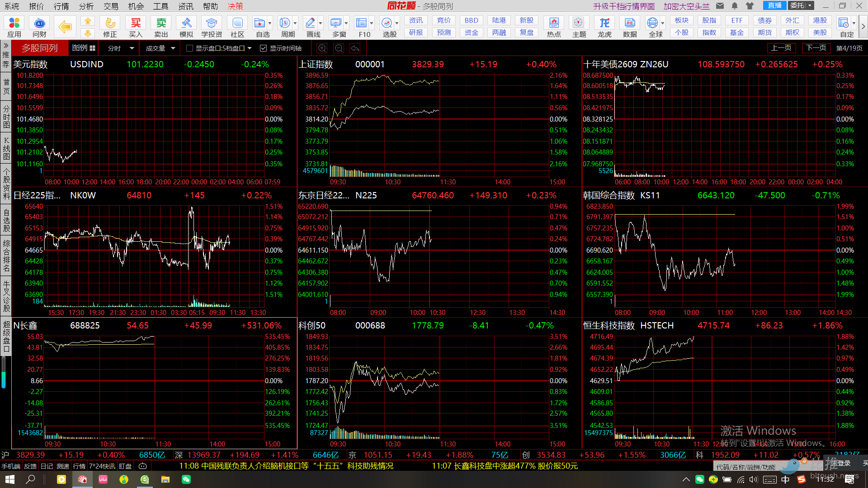Viewport: 868px width, 488px height.
Task: Select the 恒生科技指数 HSTECH chart panel
Action: (724, 383)
